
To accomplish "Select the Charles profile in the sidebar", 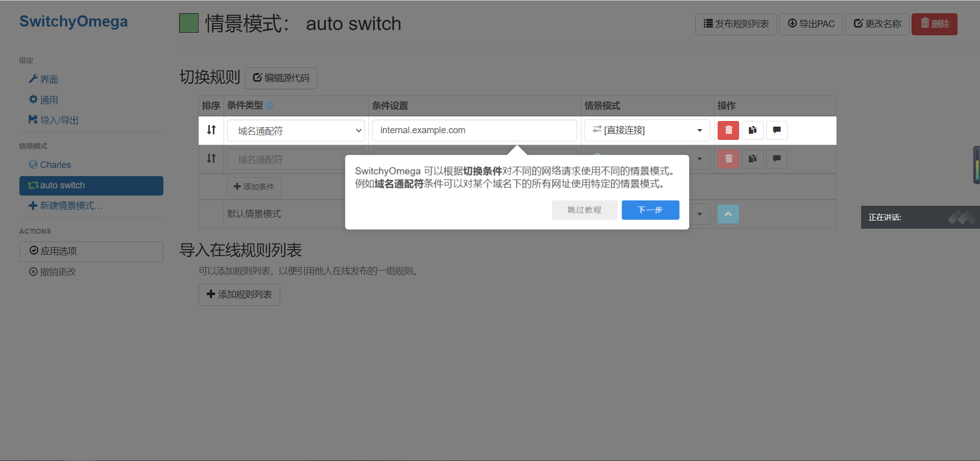I will [55, 164].
